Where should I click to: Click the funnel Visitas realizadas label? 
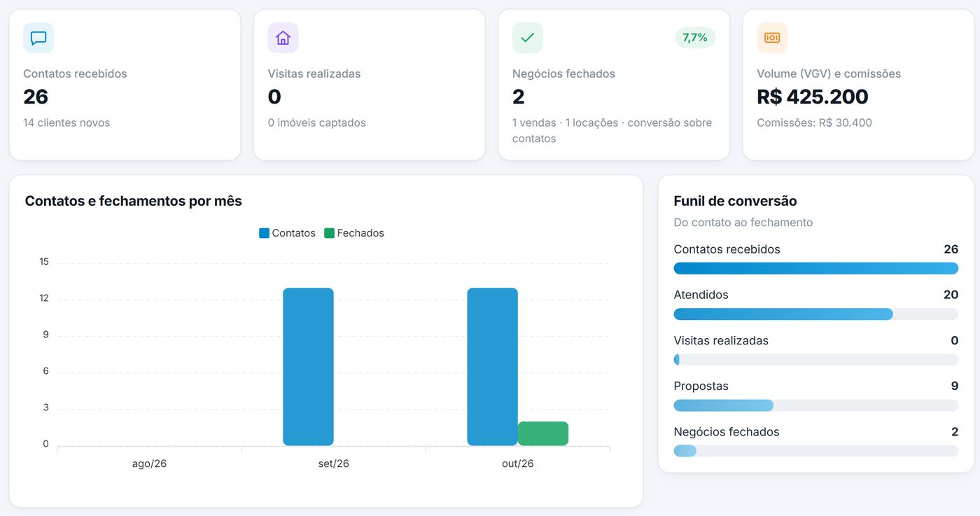721,340
